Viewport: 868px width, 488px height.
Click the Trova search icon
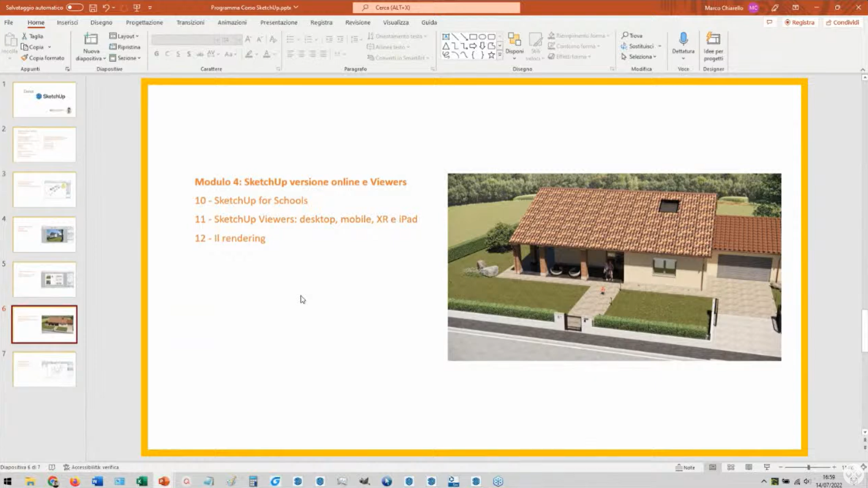pos(632,36)
